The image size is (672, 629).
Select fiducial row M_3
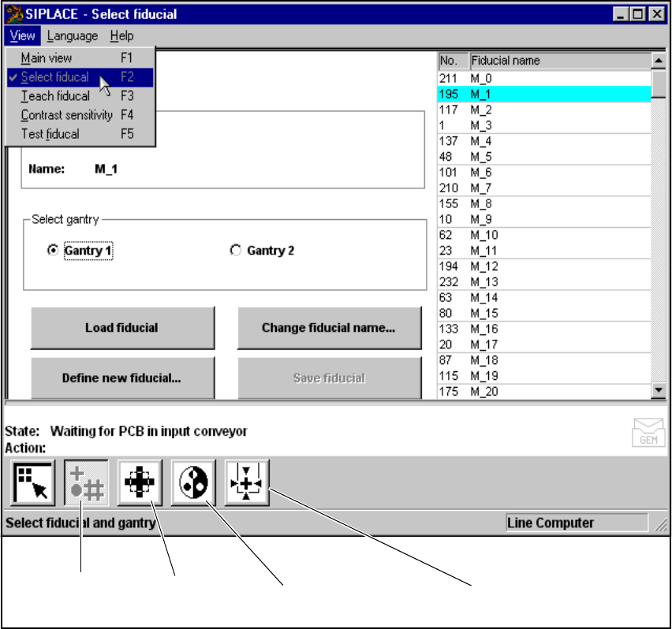(544, 125)
